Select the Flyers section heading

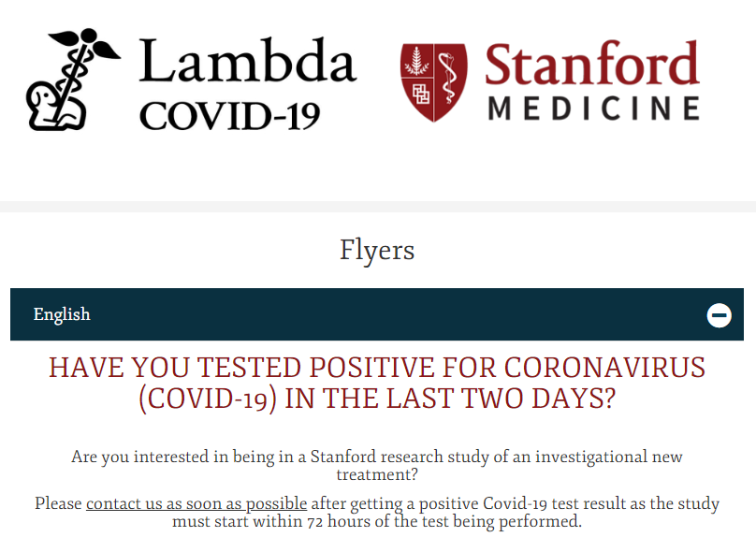[377, 250]
